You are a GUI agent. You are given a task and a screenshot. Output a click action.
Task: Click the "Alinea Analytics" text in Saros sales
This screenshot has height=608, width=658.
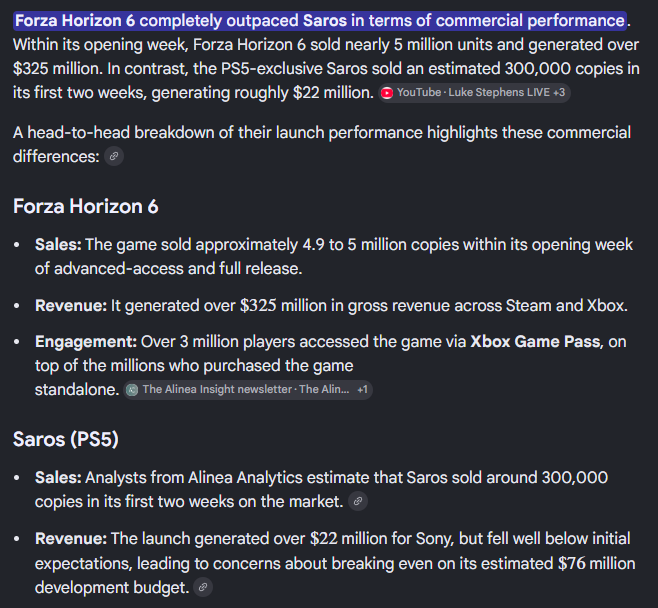pos(245,478)
